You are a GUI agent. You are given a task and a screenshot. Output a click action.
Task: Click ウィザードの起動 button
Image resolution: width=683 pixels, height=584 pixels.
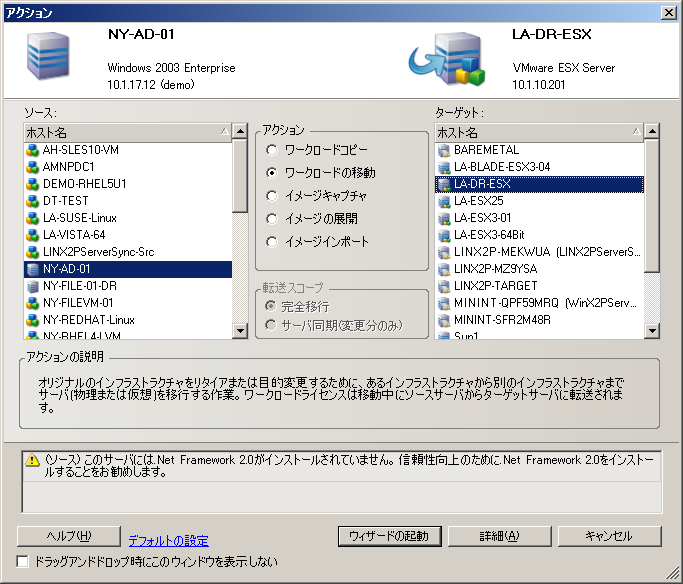[x=389, y=536]
